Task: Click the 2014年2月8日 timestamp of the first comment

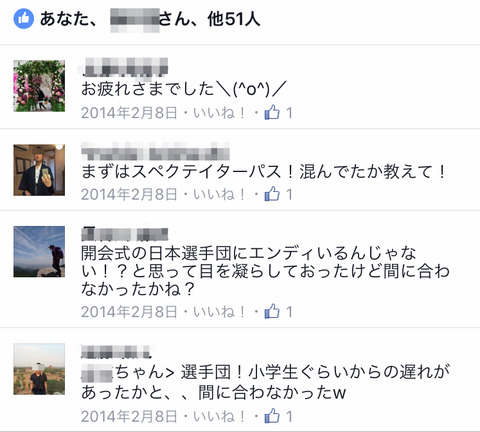Action: (x=129, y=113)
